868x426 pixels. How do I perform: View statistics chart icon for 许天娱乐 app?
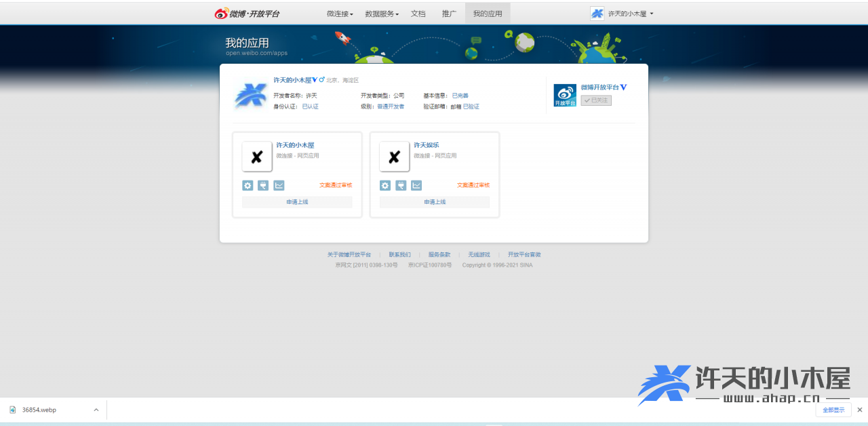pyautogui.click(x=416, y=185)
